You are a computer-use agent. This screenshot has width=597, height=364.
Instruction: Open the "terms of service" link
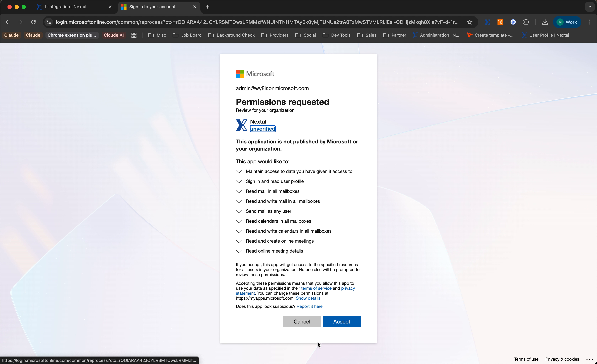pyautogui.click(x=316, y=288)
